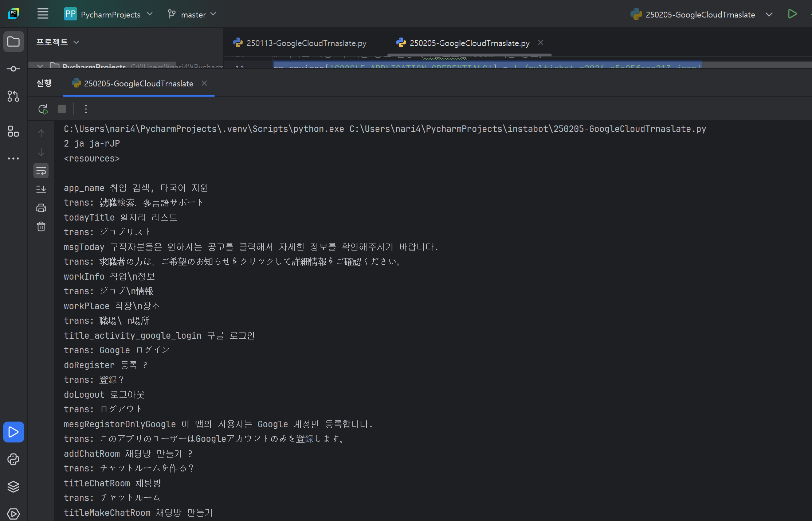Open the main hamburger menu

43,14
